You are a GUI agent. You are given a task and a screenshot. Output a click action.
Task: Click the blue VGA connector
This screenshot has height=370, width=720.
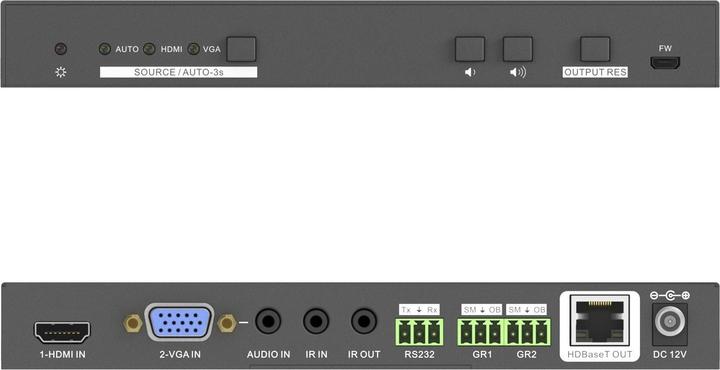[179, 323]
